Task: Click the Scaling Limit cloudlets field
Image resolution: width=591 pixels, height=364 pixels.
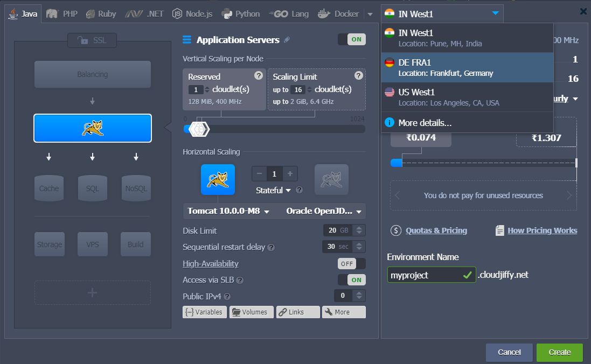Action: [x=298, y=90]
